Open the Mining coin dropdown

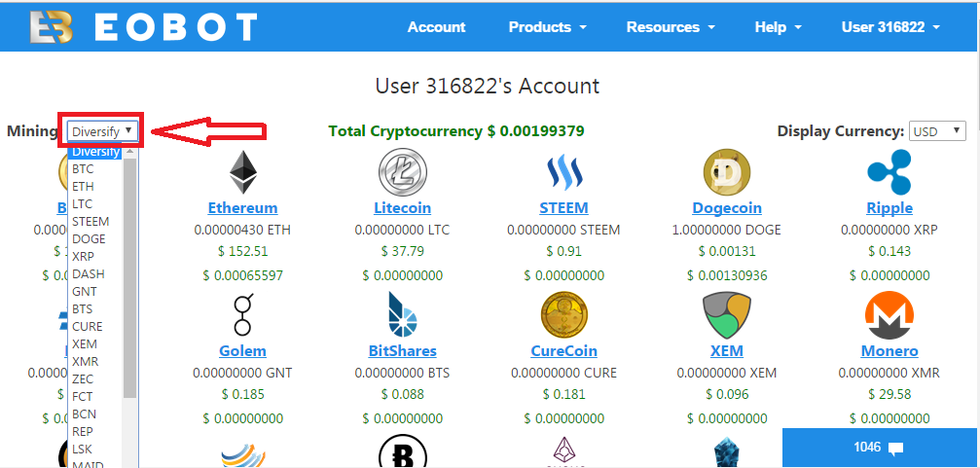point(102,131)
